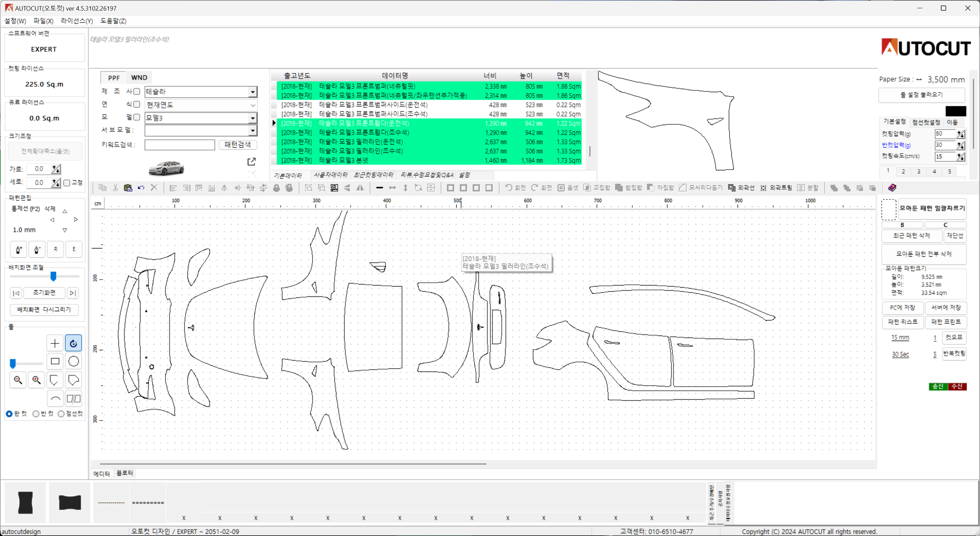Click the remove node pen-minus button
The width and height of the screenshot is (980, 536).
pos(37,249)
